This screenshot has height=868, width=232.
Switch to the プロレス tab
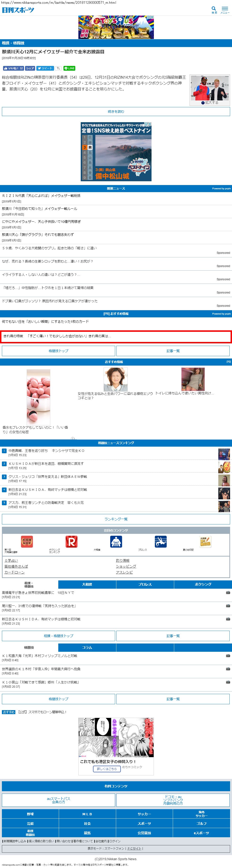click(145, 584)
